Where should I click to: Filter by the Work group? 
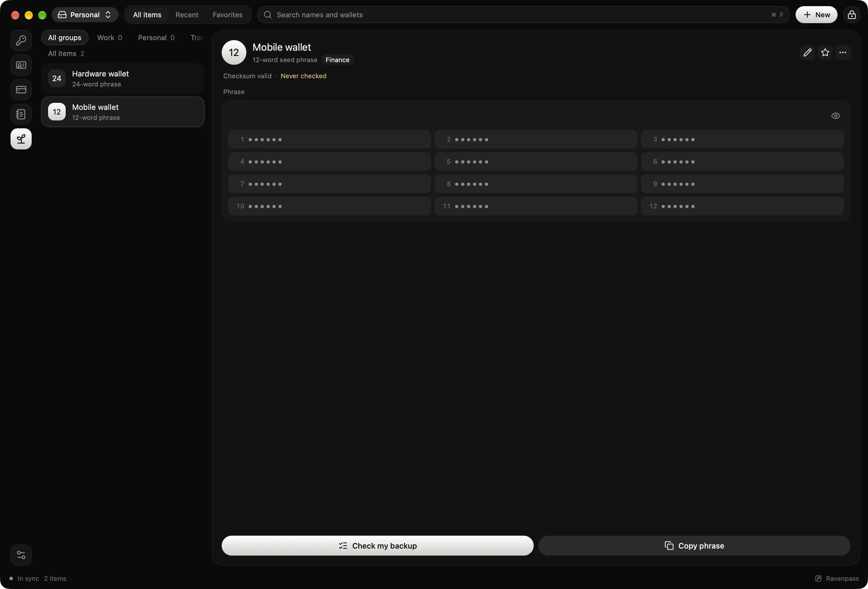[x=109, y=38]
